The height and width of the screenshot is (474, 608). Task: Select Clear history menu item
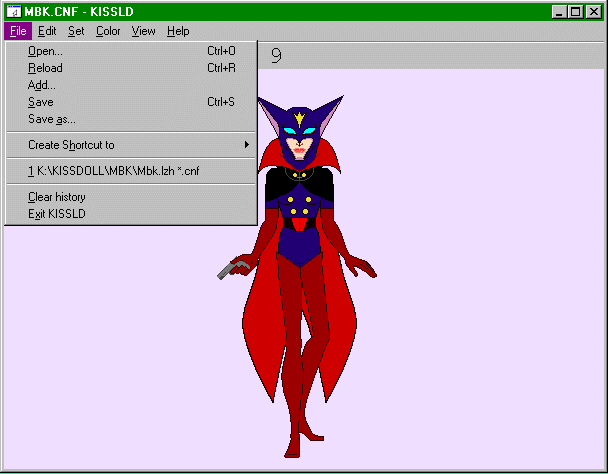[57, 197]
